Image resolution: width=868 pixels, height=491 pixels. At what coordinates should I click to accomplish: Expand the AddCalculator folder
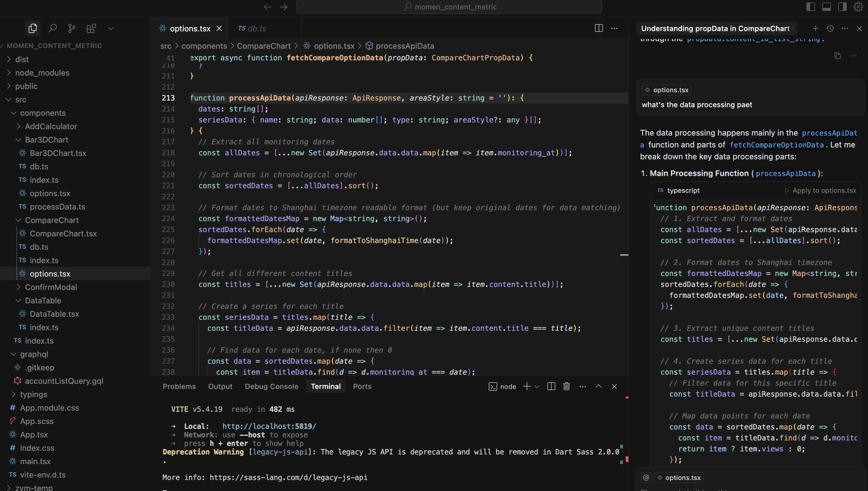75,126
